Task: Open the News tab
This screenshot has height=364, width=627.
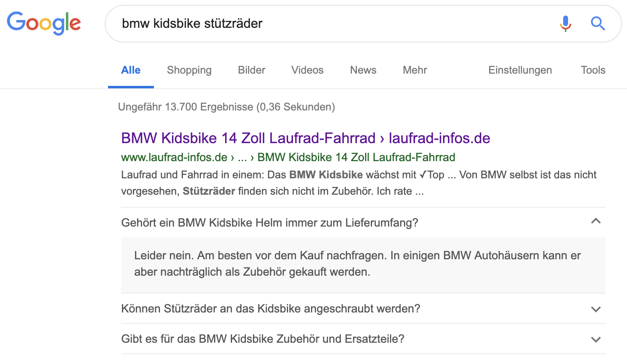Action: coord(363,70)
